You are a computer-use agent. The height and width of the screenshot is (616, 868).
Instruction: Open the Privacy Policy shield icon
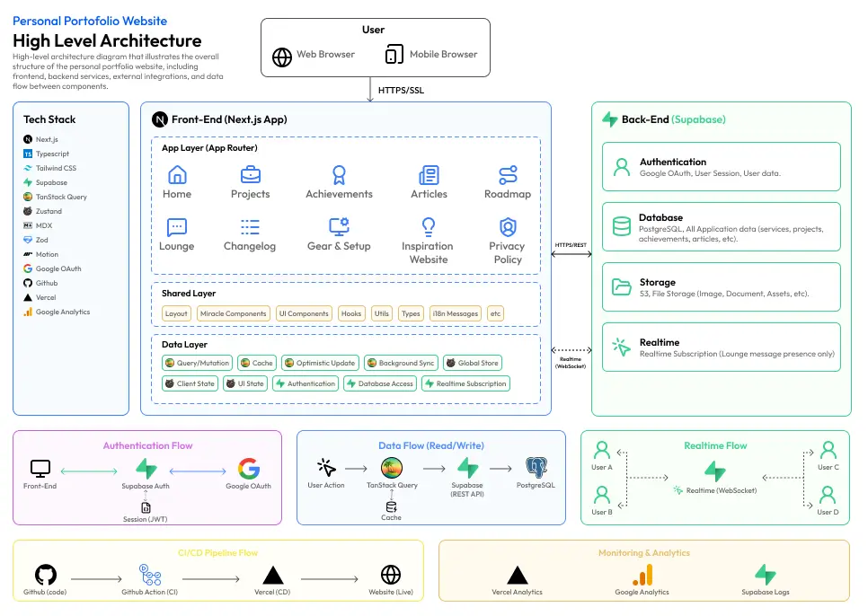pyautogui.click(x=508, y=226)
